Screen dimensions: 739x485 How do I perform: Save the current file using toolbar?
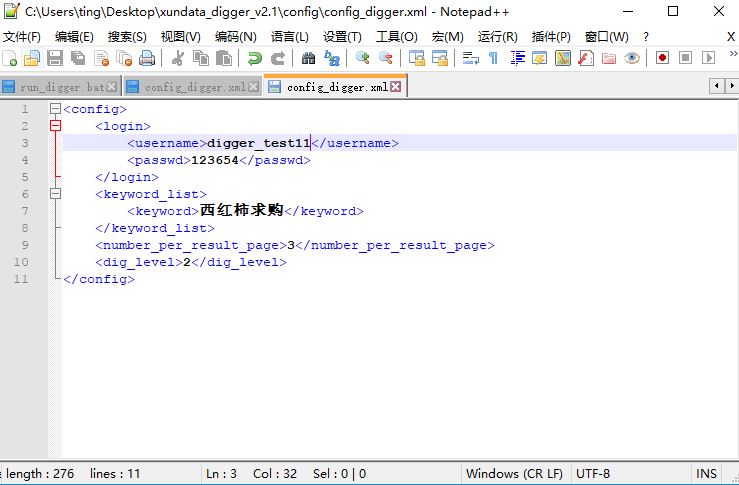(x=55, y=58)
